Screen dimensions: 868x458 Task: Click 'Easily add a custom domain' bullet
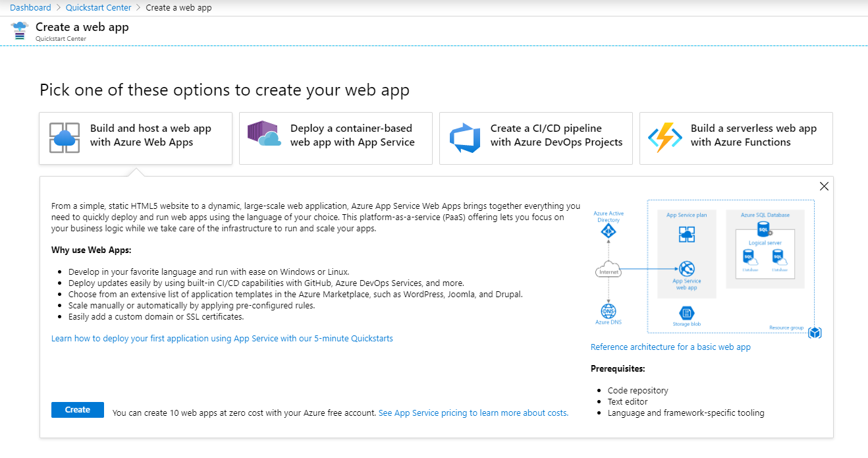click(x=156, y=316)
